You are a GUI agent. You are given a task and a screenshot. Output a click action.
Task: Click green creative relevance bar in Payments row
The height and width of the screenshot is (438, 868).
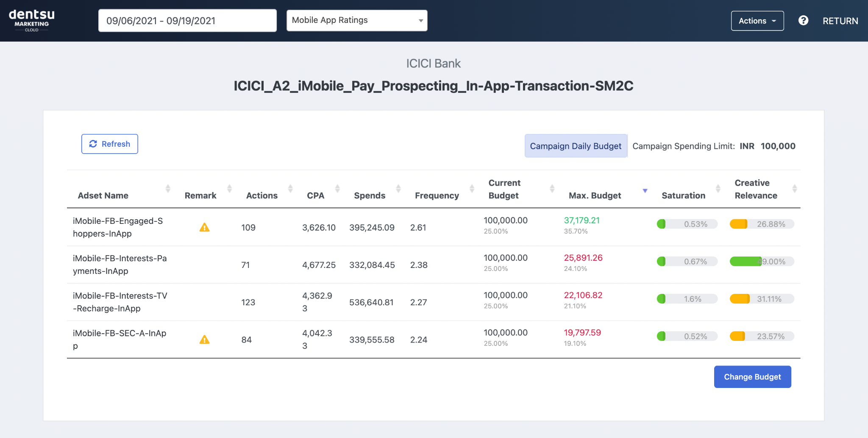[x=762, y=261]
